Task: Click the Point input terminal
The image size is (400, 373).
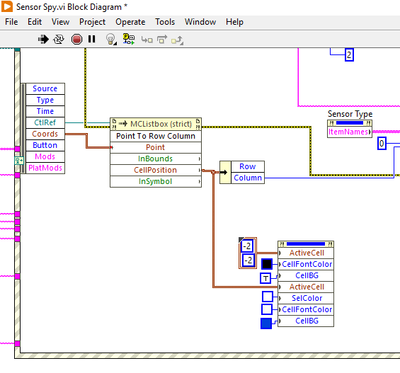Action: click(156, 147)
